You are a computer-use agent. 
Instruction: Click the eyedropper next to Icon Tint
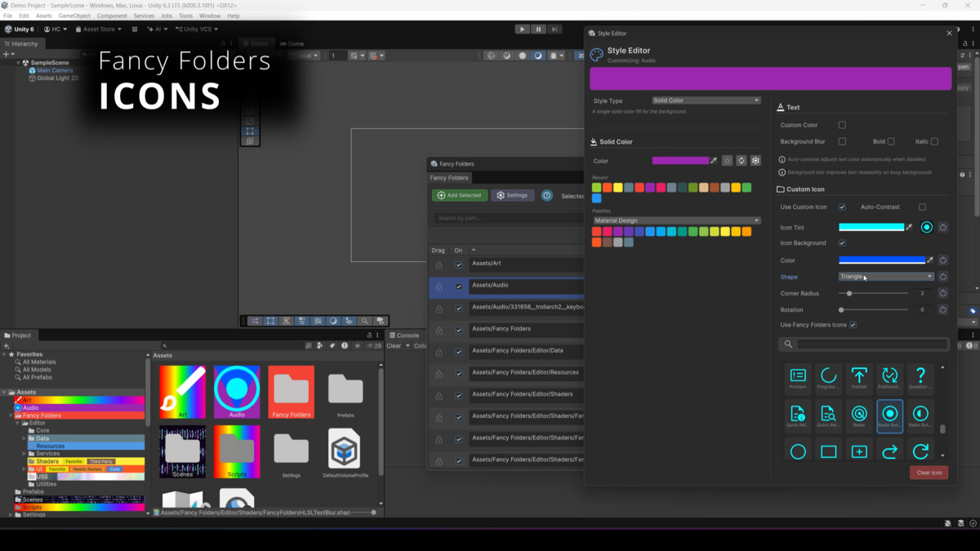coord(910,227)
